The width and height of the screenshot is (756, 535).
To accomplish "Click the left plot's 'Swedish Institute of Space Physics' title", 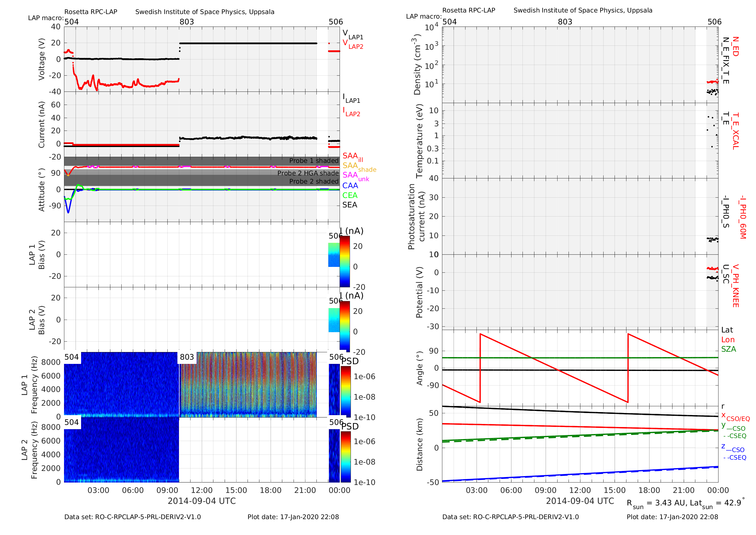I will point(205,12).
